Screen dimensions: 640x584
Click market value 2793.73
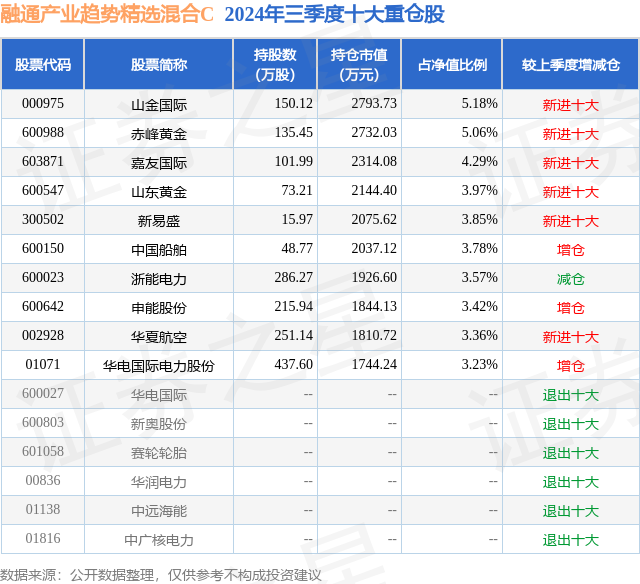point(374,104)
